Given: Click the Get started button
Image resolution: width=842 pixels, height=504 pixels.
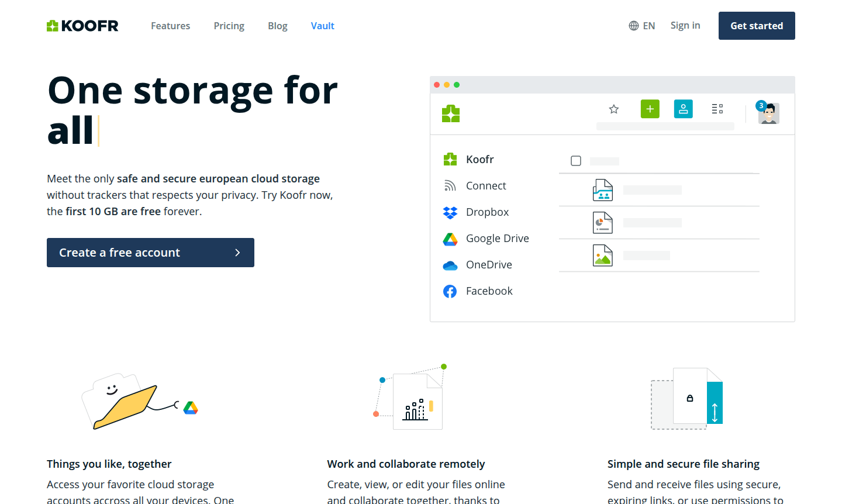Looking at the screenshot, I should [x=756, y=26].
